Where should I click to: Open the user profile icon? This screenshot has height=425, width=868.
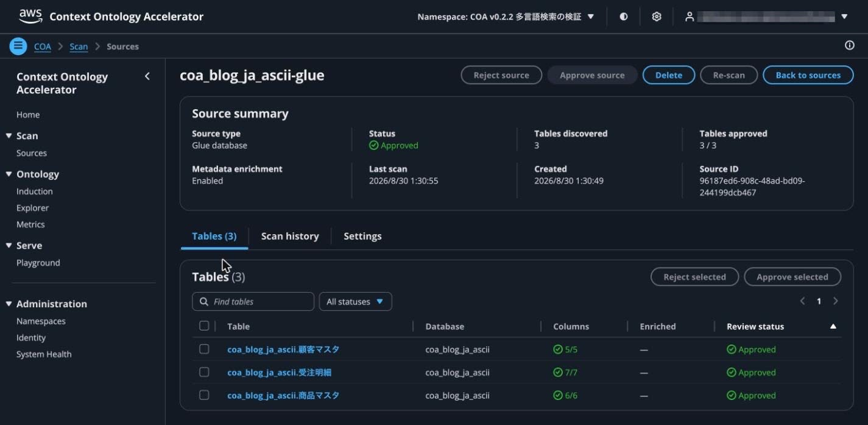(690, 16)
